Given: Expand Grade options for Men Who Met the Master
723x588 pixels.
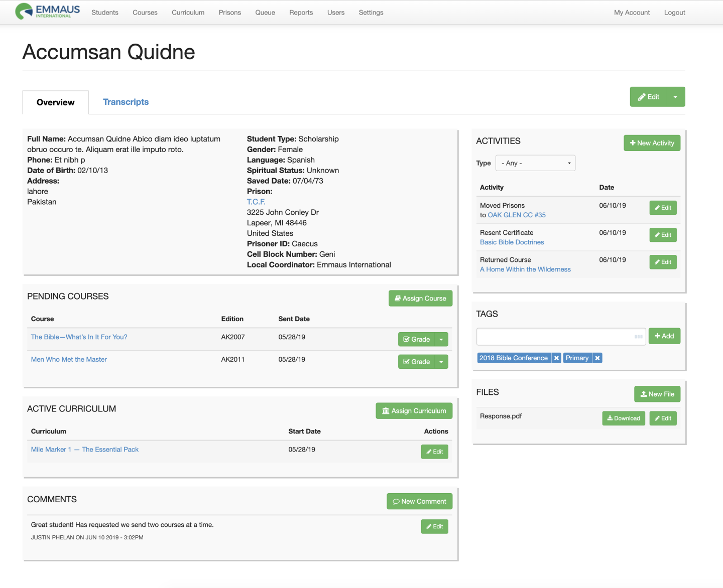Looking at the screenshot, I should pos(441,362).
